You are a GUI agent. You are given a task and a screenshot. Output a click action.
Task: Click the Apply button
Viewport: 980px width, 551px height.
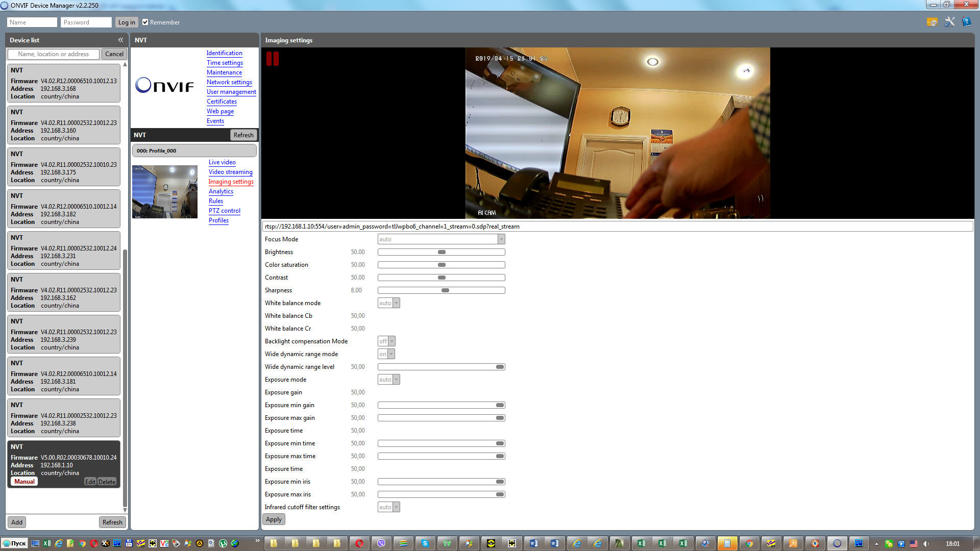click(274, 519)
